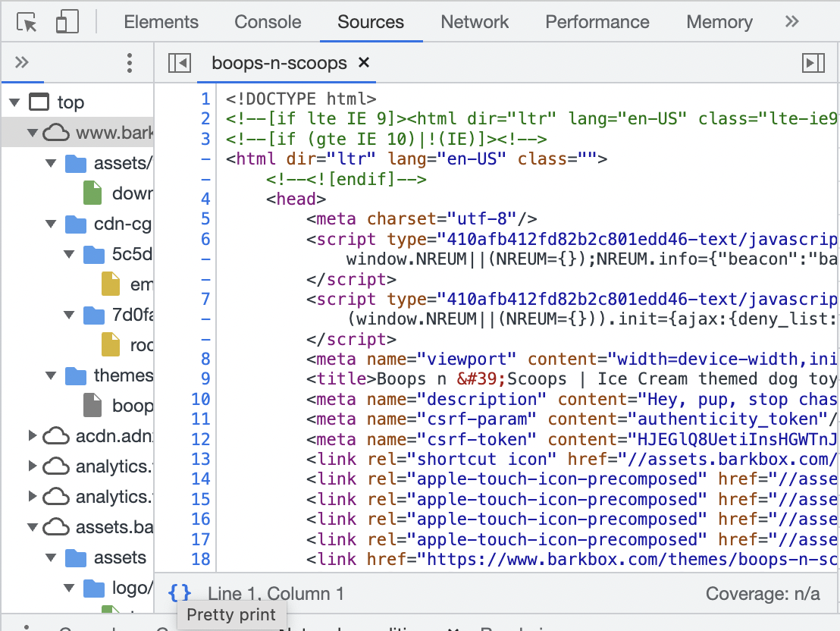The width and height of the screenshot is (840, 631).
Task: Select the 7d0fa folder icon
Action: click(x=94, y=315)
